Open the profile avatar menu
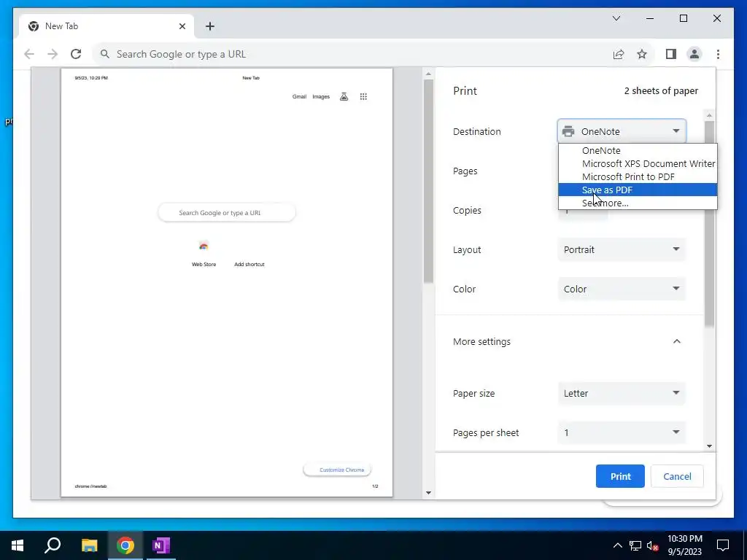Screen dimensions: 747x560 tap(694, 54)
